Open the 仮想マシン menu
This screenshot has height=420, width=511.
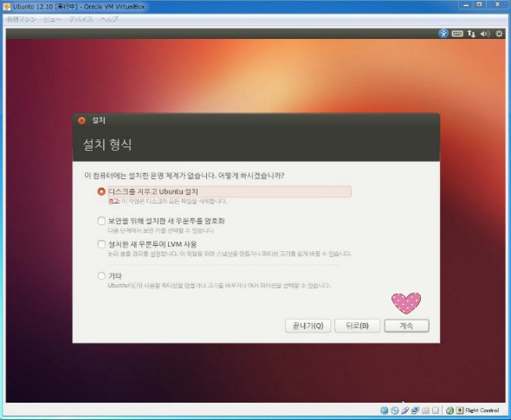(x=21, y=20)
